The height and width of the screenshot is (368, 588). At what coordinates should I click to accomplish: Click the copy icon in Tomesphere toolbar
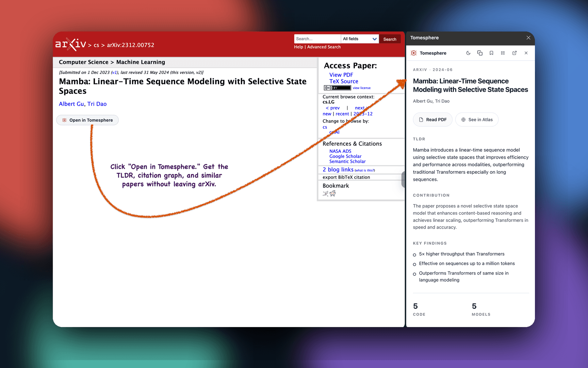480,53
